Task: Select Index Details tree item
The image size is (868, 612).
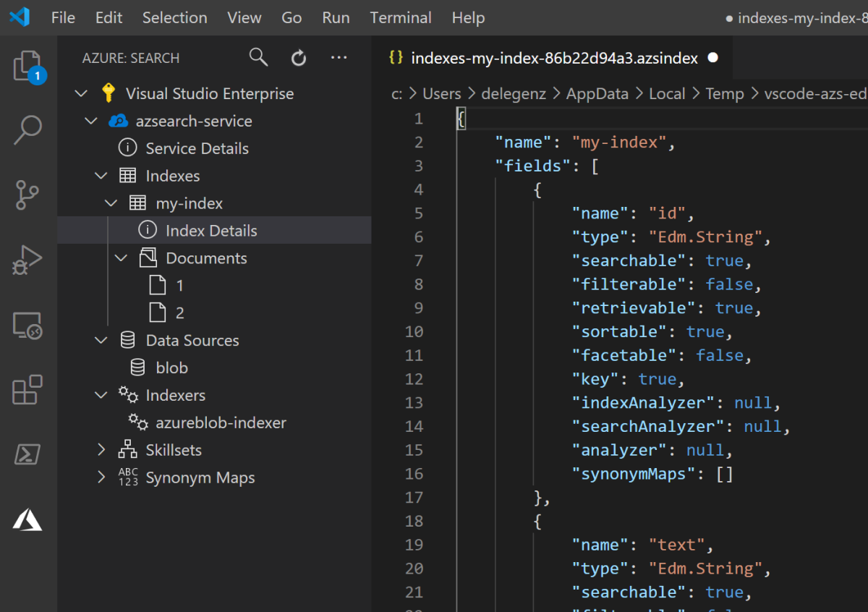Action: point(211,231)
